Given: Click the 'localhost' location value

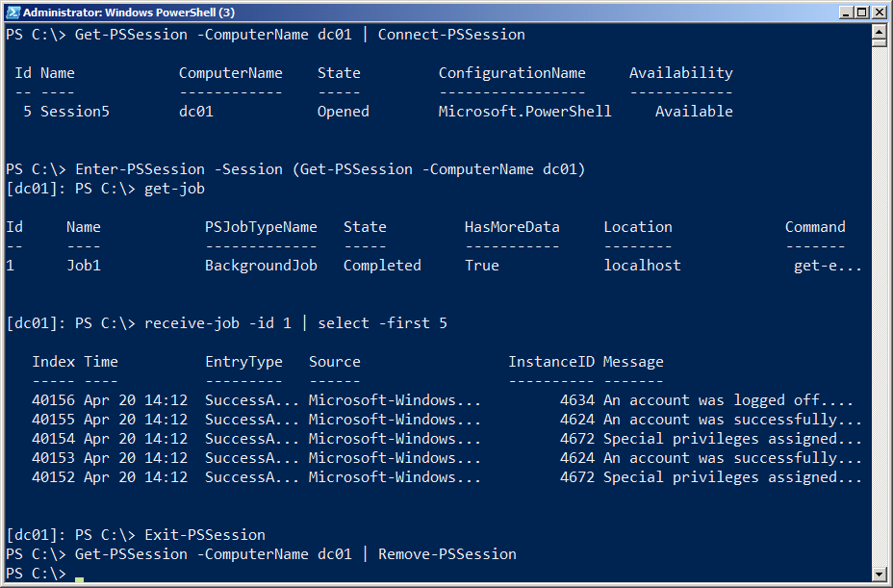Looking at the screenshot, I should coord(642,266).
